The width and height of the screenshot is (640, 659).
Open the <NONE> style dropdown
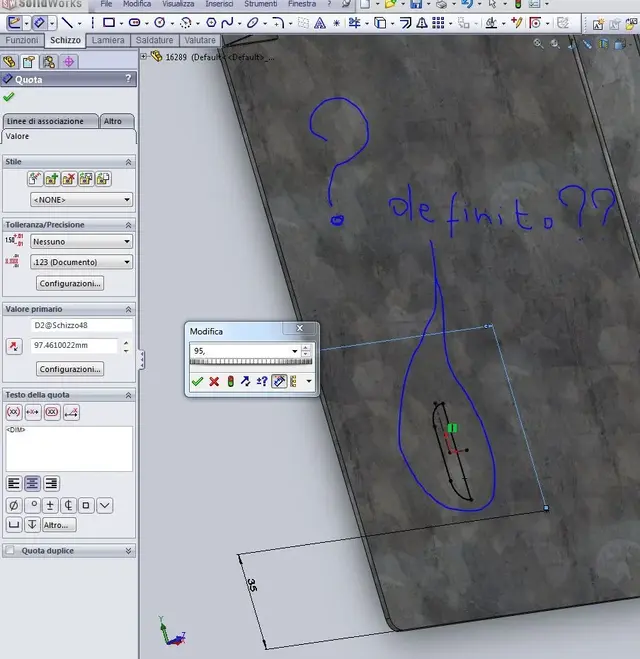[82, 200]
